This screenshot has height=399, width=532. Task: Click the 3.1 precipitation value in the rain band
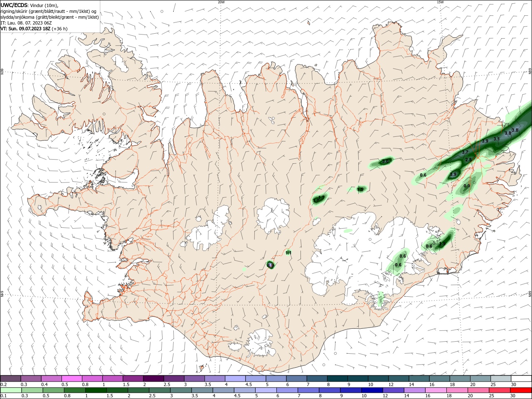[x=496, y=139]
